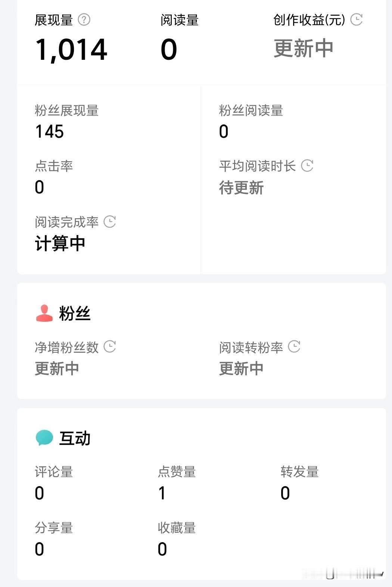Tap the 更新中 status under 创作收益
392x587 pixels.
click(x=303, y=49)
